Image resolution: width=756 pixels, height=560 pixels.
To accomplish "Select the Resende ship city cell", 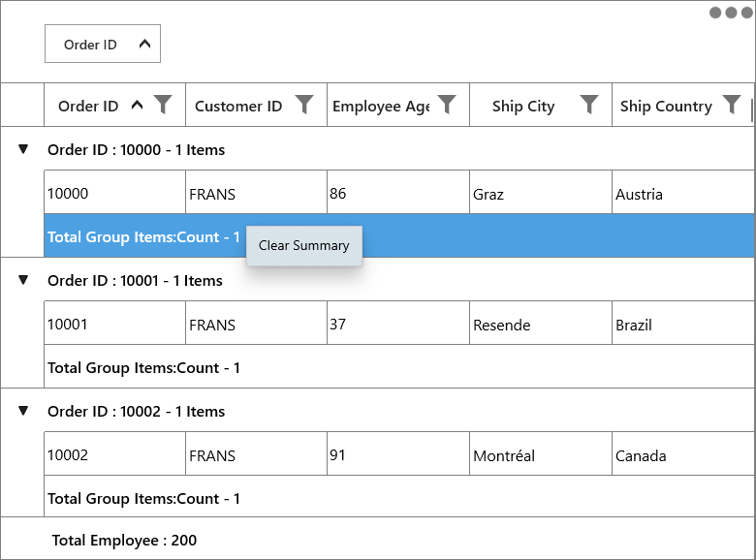I will click(541, 323).
